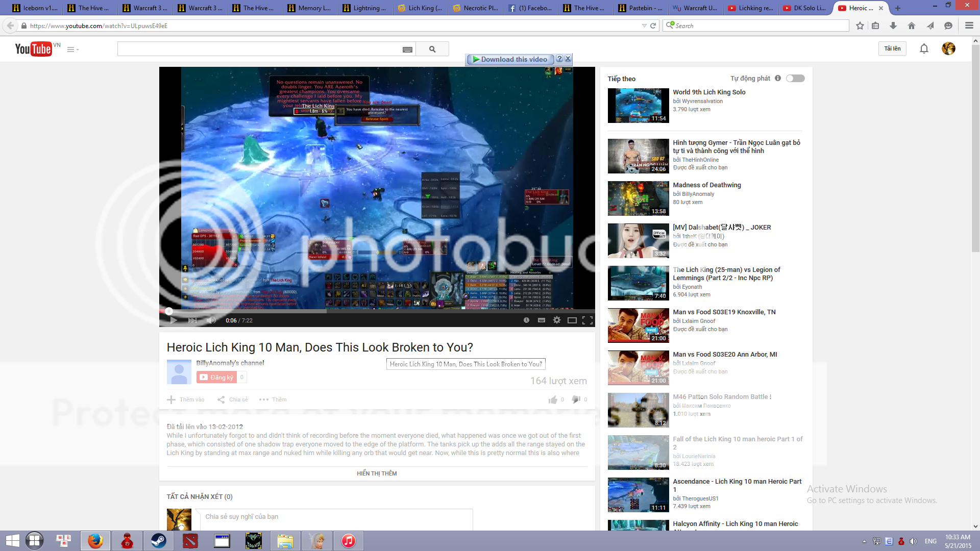
Task: Click the paper plane share icon
Action: [x=930, y=26]
